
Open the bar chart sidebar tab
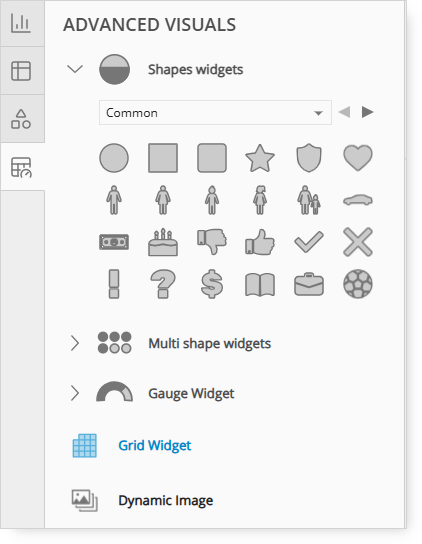[x=22, y=23]
